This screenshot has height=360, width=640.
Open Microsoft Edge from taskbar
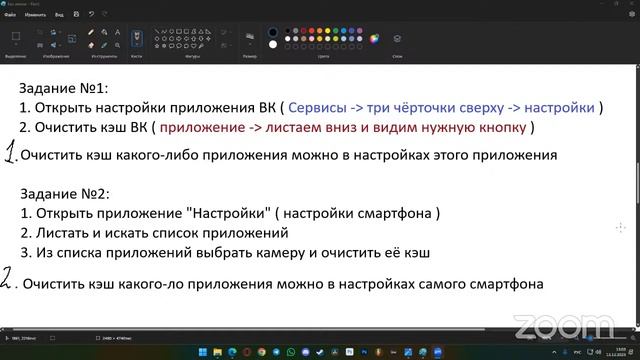click(232, 352)
